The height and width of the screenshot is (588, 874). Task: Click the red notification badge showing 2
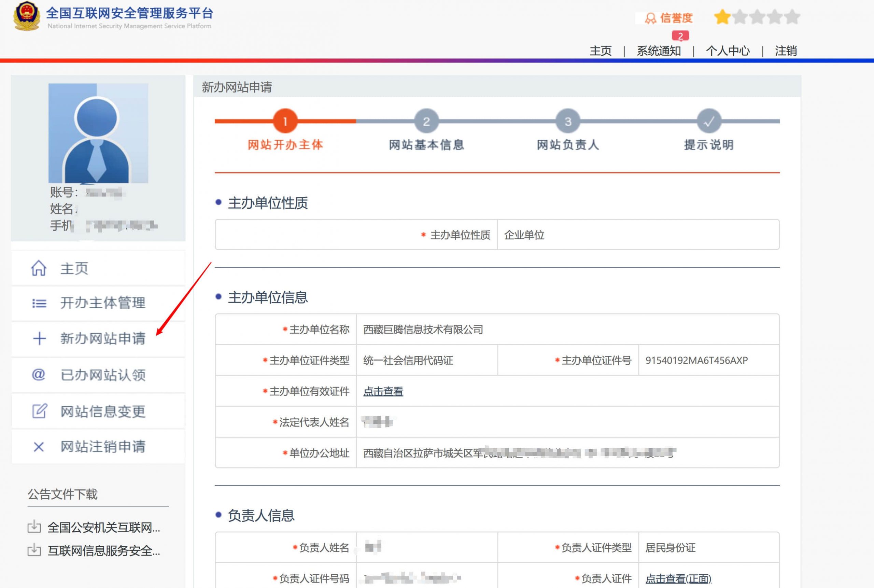click(x=681, y=36)
